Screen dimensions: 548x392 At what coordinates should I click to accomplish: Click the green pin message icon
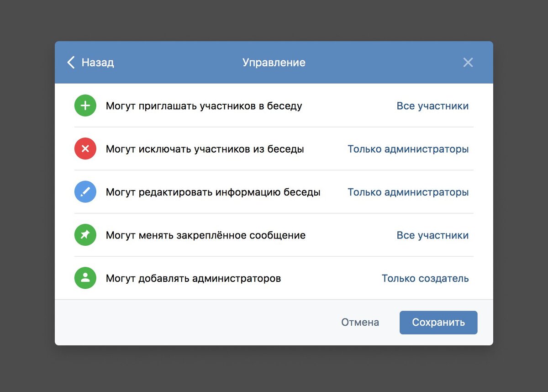[x=85, y=235]
